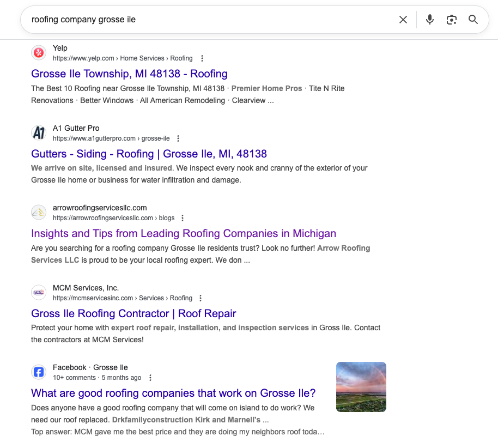Open Google Lens image search icon
This screenshot has width=498, height=448.
(x=451, y=20)
